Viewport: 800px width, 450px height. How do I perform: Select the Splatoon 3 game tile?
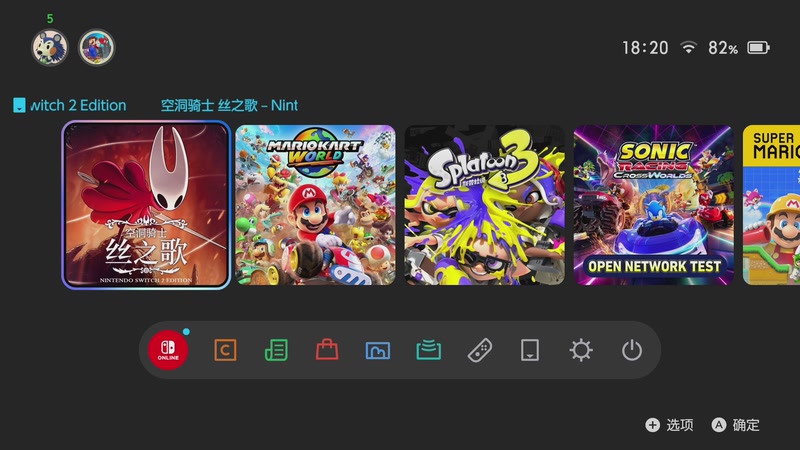(485, 205)
